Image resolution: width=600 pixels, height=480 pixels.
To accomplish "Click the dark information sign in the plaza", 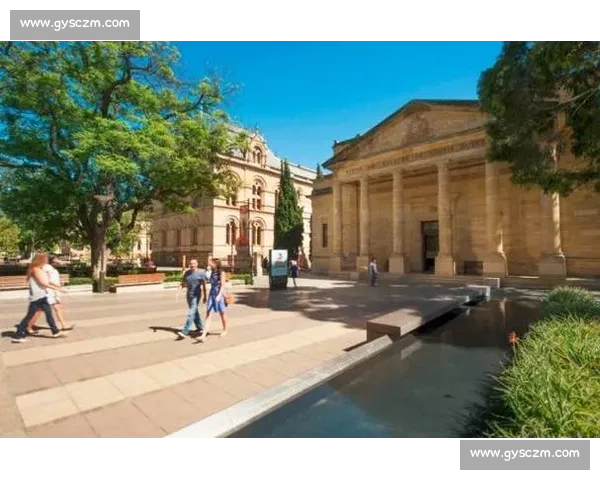I will (x=279, y=268).
